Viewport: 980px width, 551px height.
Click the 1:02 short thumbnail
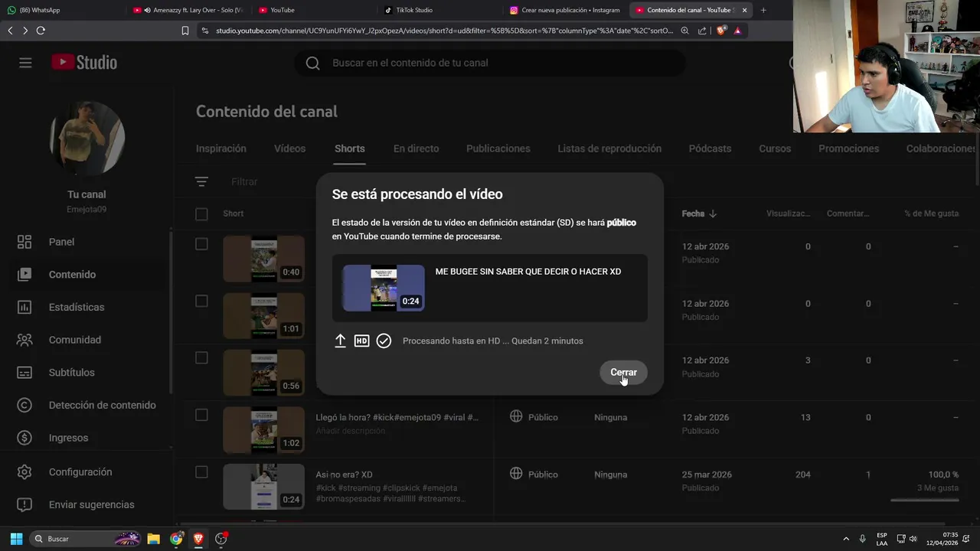pos(263,430)
